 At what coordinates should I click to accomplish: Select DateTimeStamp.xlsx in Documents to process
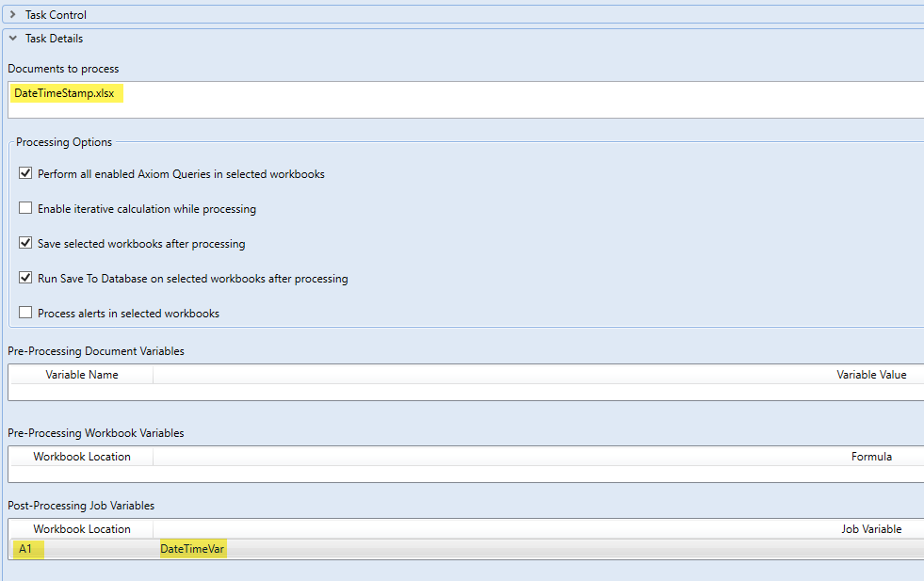pyautogui.click(x=64, y=93)
